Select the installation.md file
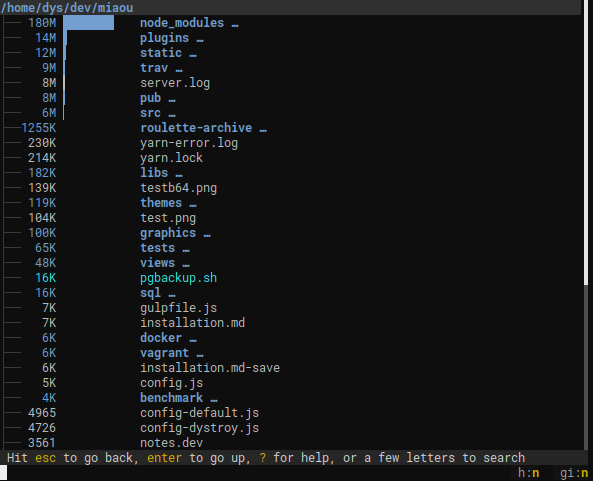The width and height of the screenshot is (593, 481). click(x=192, y=323)
